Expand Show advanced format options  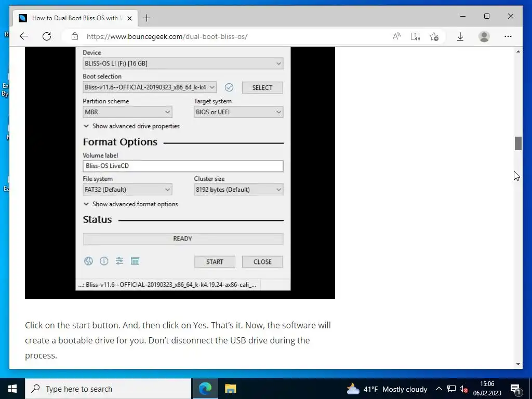(x=131, y=204)
